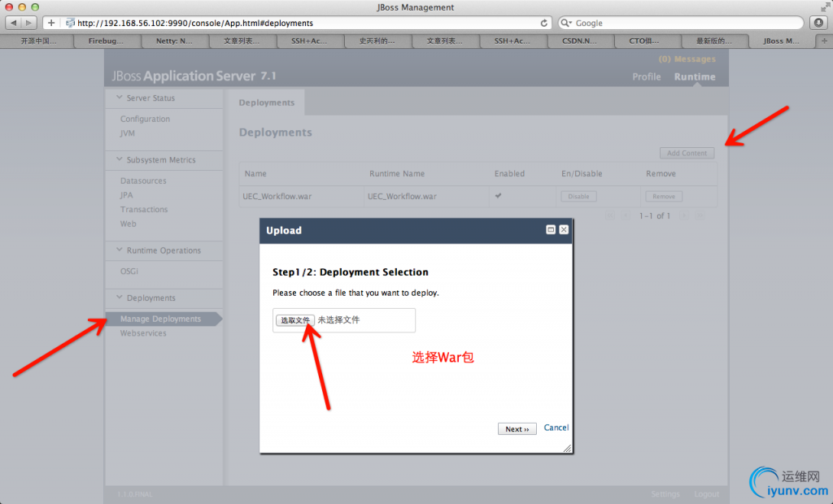Add bookmark with the plus button
This screenshot has height=504, width=833.
coord(51,23)
